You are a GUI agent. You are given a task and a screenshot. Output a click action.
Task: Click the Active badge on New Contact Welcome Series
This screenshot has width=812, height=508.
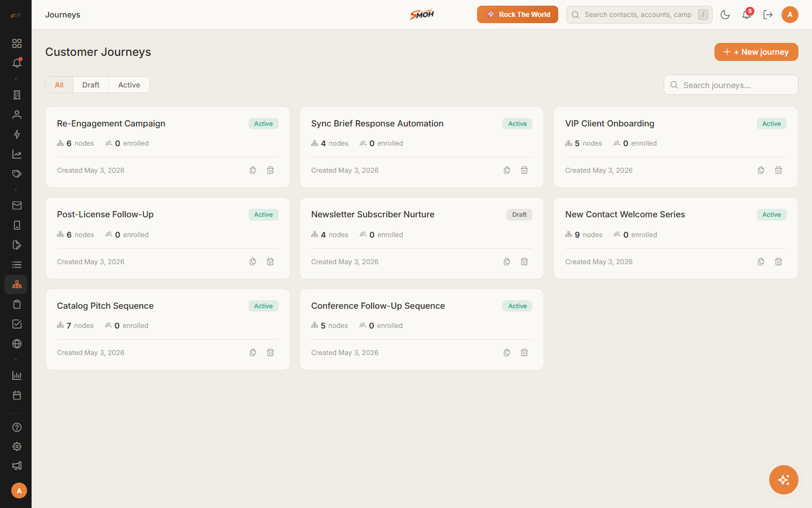[771, 214]
